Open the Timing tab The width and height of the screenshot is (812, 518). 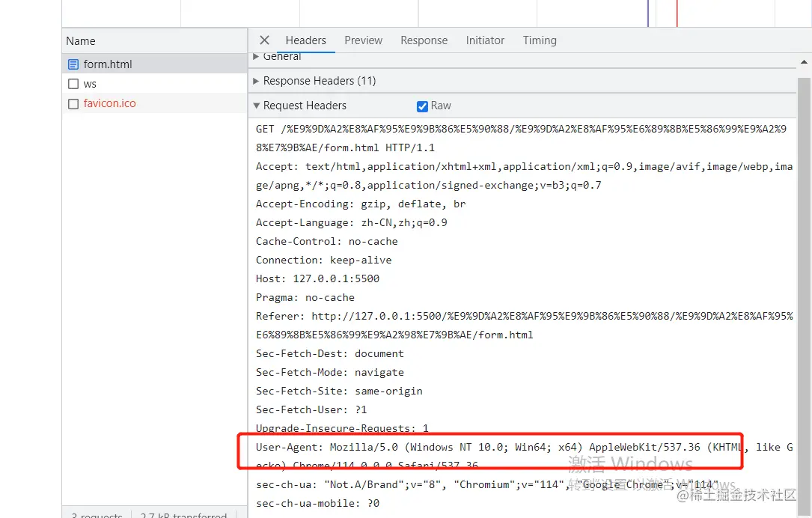[x=540, y=40]
